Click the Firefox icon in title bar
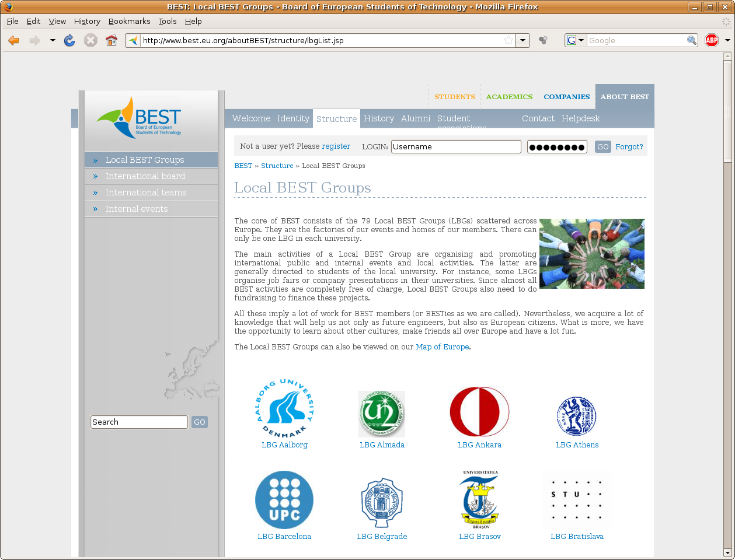735x560 pixels. coord(8,7)
